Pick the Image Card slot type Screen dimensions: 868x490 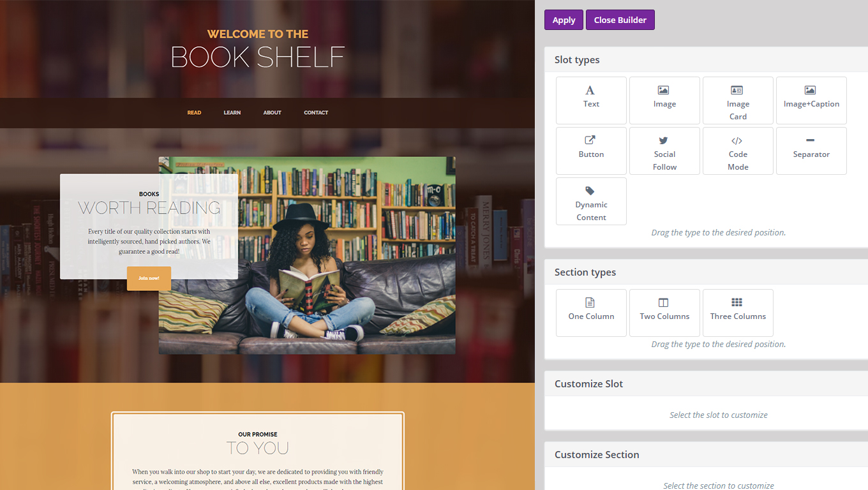pos(738,100)
